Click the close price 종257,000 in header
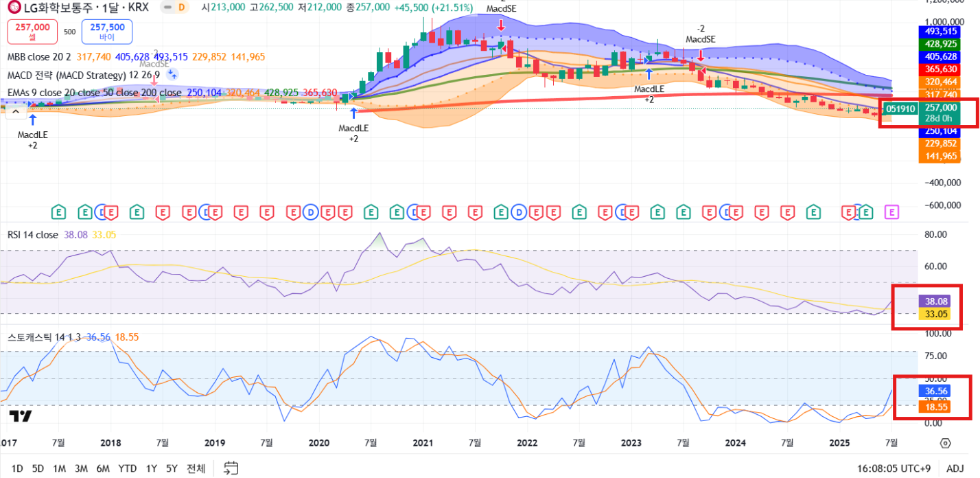This screenshot has height=478, width=980. [x=367, y=8]
